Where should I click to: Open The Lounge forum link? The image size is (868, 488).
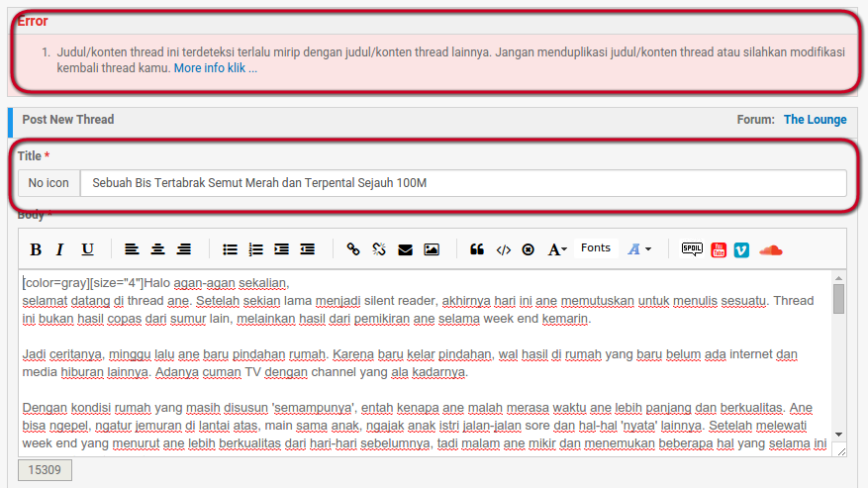click(815, 120)
